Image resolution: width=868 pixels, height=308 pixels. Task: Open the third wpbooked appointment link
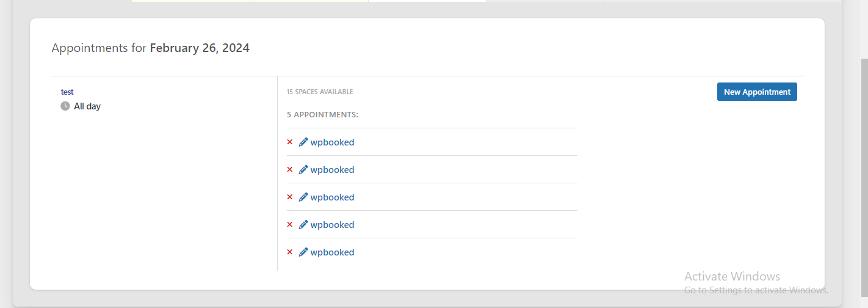(x=332, y=197)
